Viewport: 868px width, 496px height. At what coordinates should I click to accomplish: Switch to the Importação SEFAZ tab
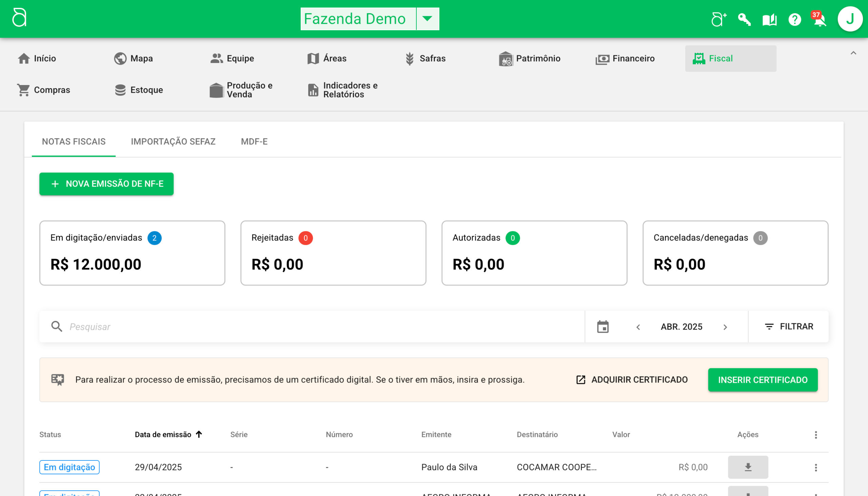(x=173, y=141)
